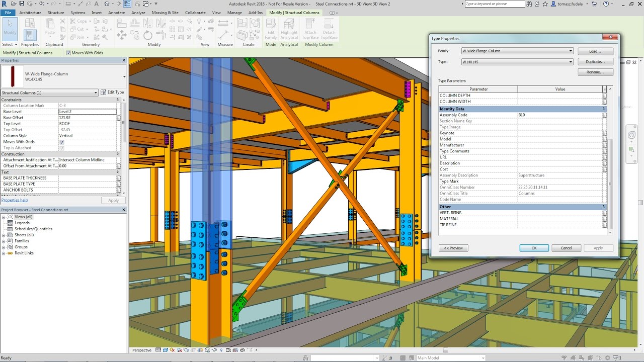
Task: Open the Main Model design options dropdown
Action: point(451,358)
